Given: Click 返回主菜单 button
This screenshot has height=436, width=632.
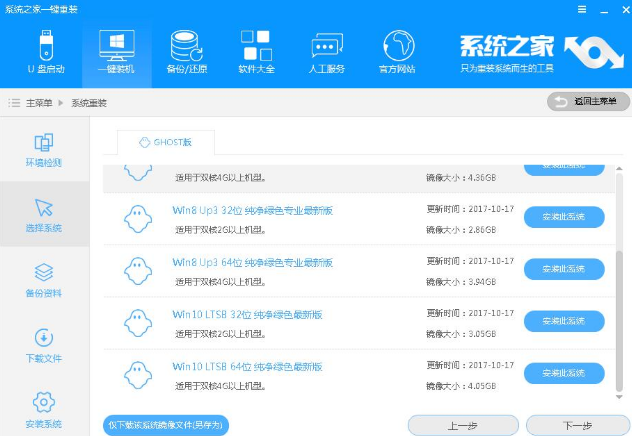Looking at the screenshot, I should 588,102.
